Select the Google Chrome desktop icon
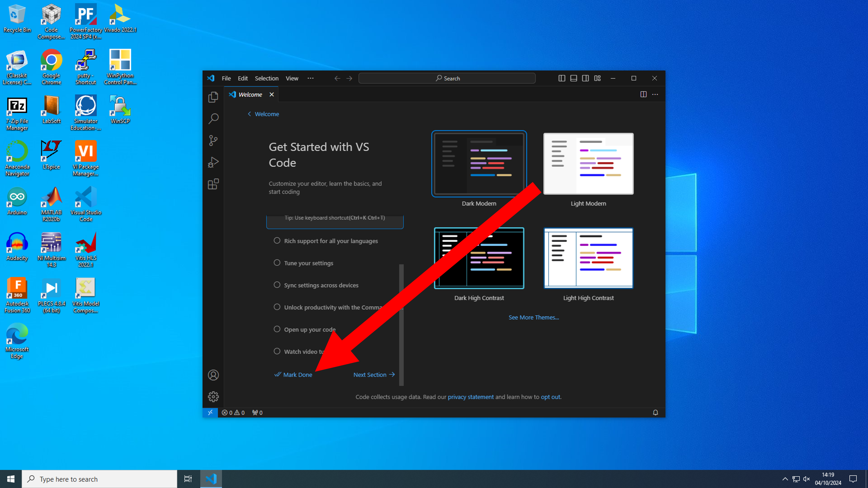The image size is (868, 488). 51,67
